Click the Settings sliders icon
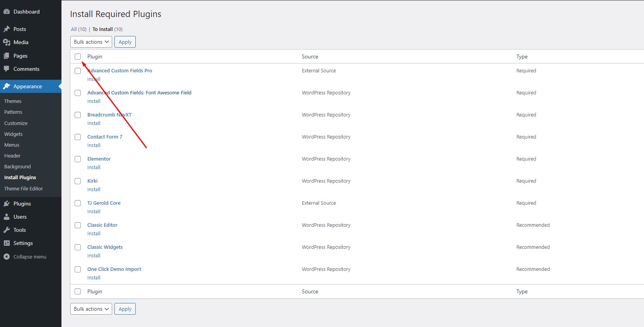 [x=7, y=243]
